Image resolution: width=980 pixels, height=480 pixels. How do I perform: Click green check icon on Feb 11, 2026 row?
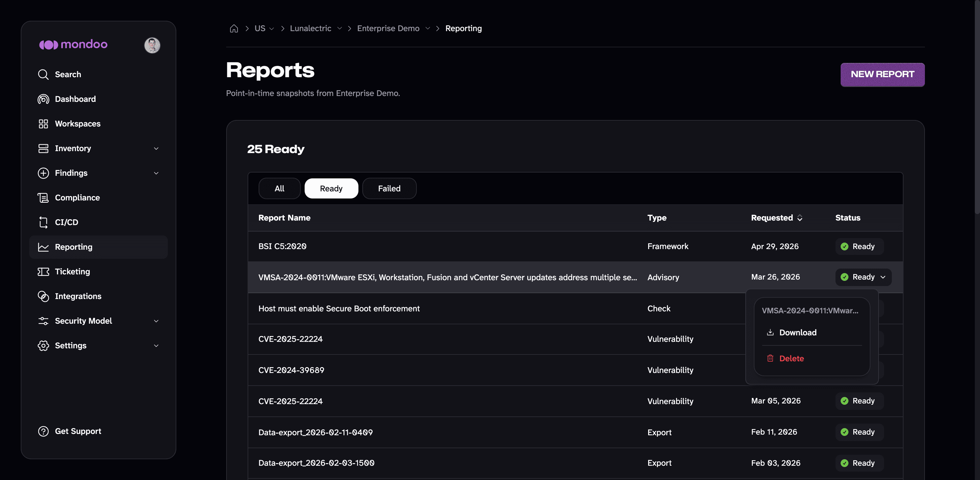point(844,432)
